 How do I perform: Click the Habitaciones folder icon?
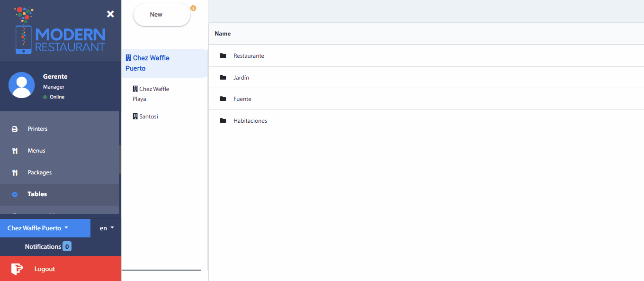coord(223,121)
